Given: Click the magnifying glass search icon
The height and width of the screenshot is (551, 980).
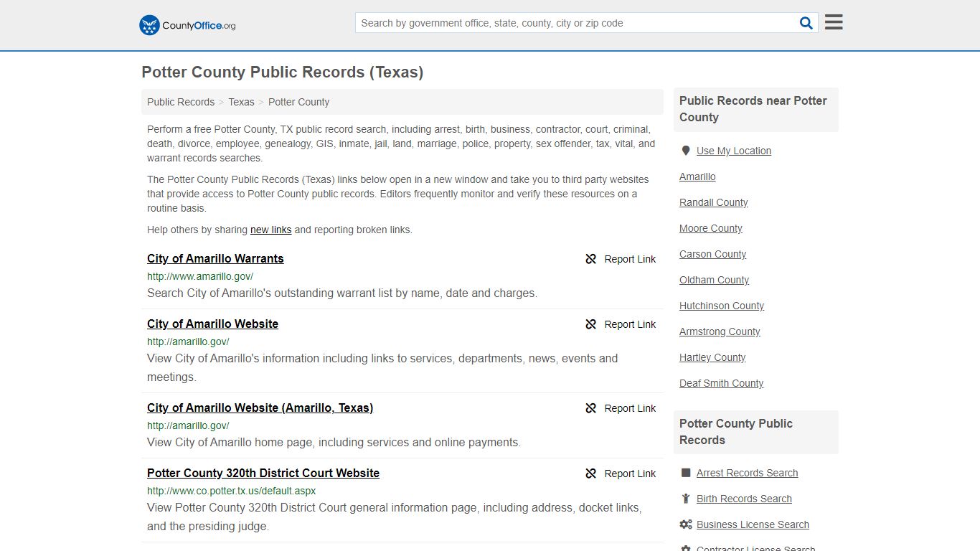Looking at the screenshot, I should (x=806, y=23).
